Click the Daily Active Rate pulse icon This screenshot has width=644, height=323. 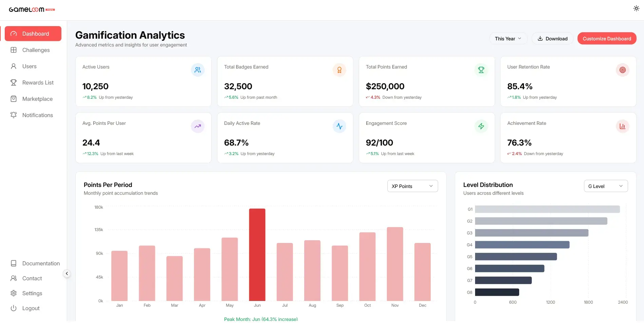[339, 126]
